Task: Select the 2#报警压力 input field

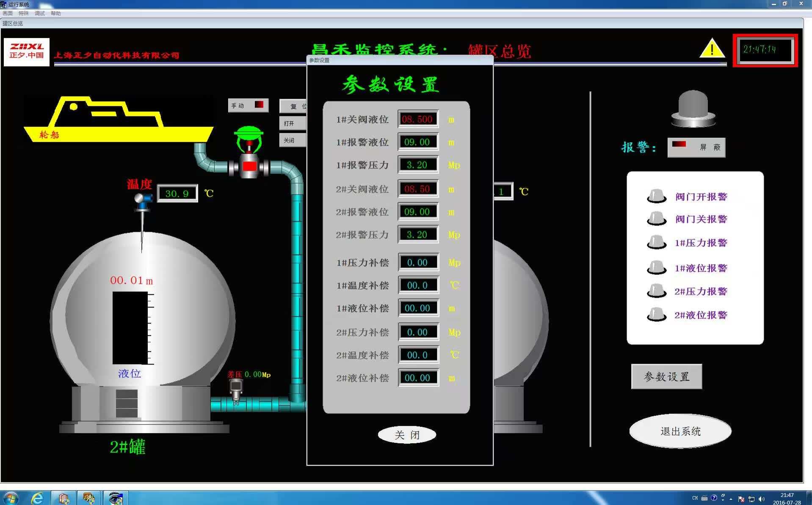Action: 417,235
